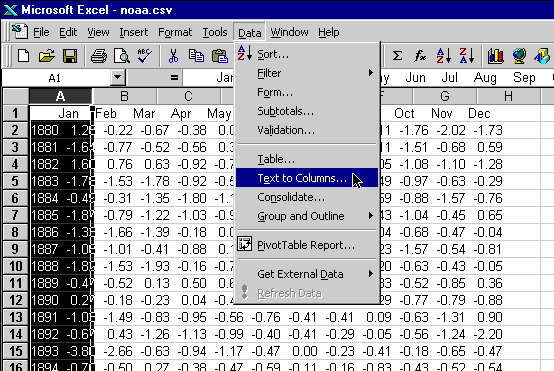Open the Format menu
Screen dimensions: 554x371
pos(175,32)
